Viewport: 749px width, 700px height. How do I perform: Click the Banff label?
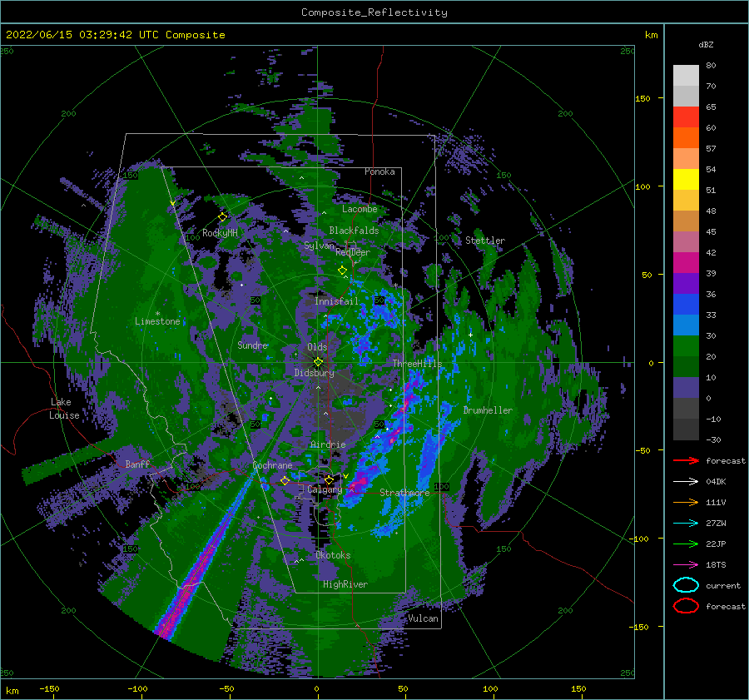coord(137,464)
